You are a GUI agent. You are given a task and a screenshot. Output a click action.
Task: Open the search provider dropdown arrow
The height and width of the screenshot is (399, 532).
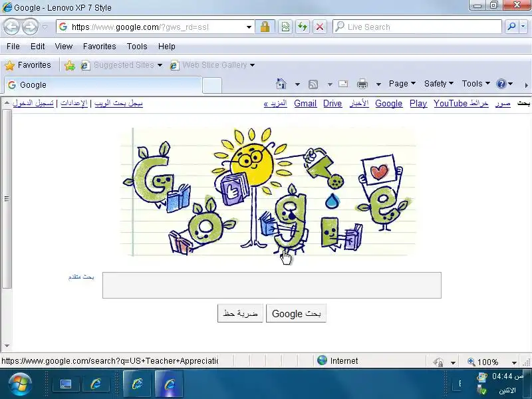523,27
